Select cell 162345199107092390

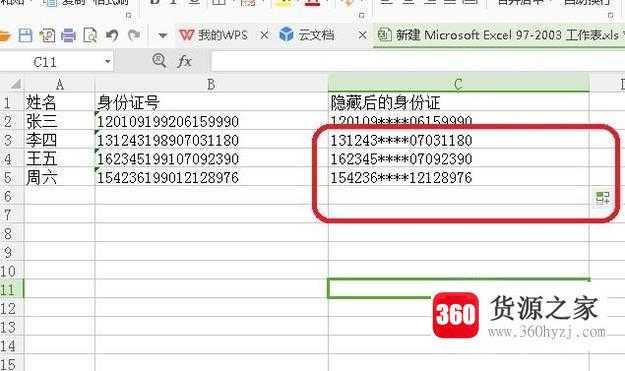pyautogui.click(x=211, y=159)
